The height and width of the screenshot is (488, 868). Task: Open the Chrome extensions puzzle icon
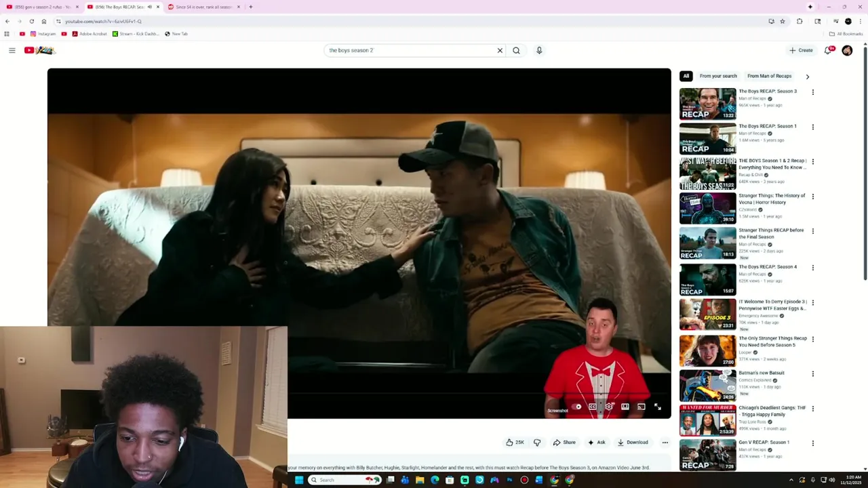pos(800,21)
